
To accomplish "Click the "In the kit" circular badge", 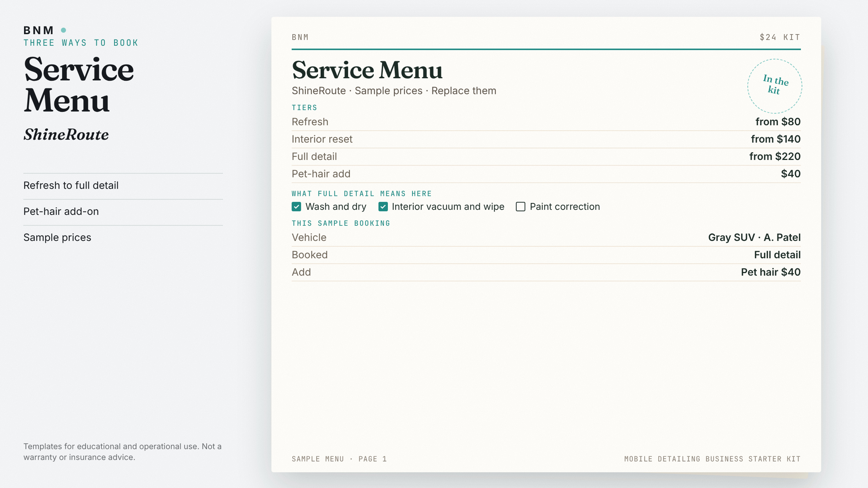I will tap(775, 86).
